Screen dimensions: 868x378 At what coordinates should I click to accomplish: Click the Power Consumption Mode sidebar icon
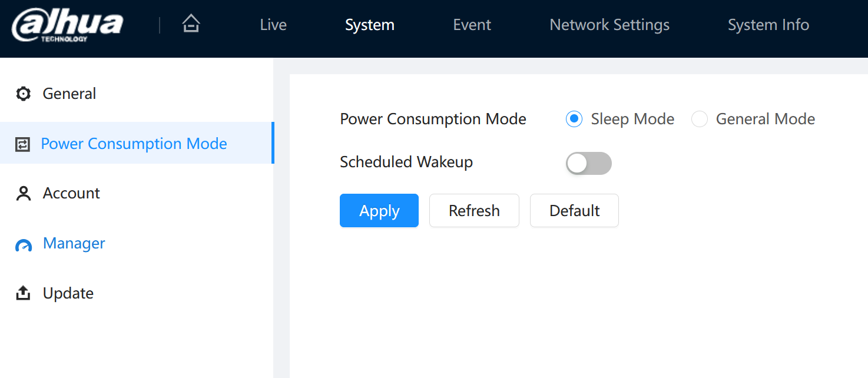pos(22,144)
